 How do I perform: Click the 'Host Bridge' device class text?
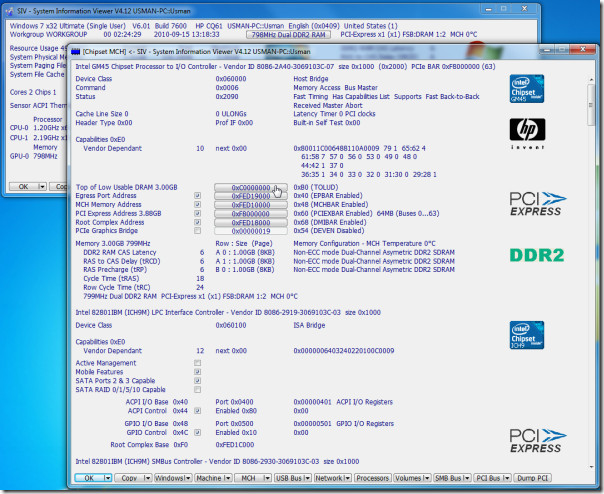tap(310, 79)
